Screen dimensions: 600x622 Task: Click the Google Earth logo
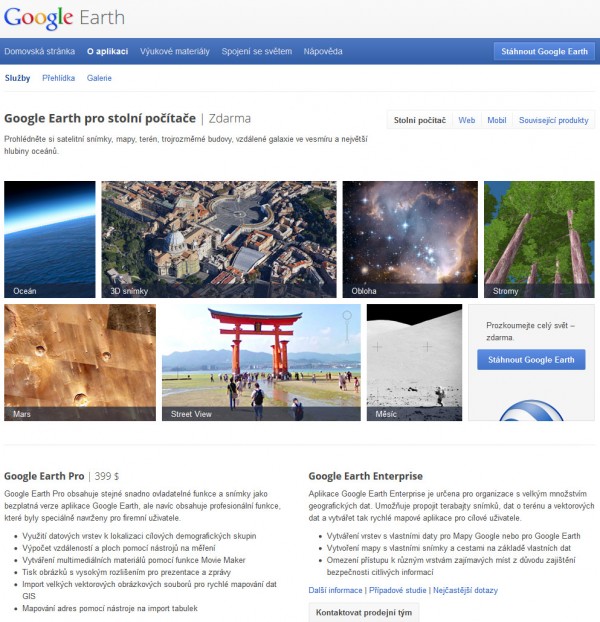(x=64, y=18)
